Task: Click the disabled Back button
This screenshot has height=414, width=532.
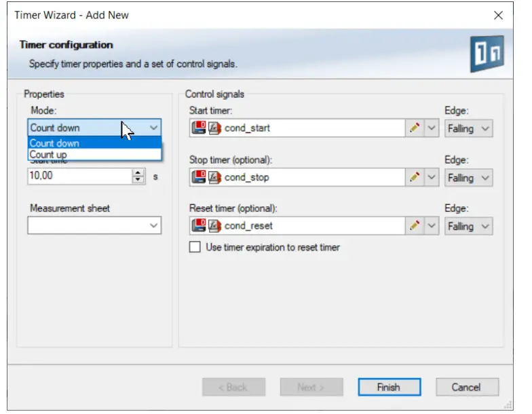Action: click(233, 387)
